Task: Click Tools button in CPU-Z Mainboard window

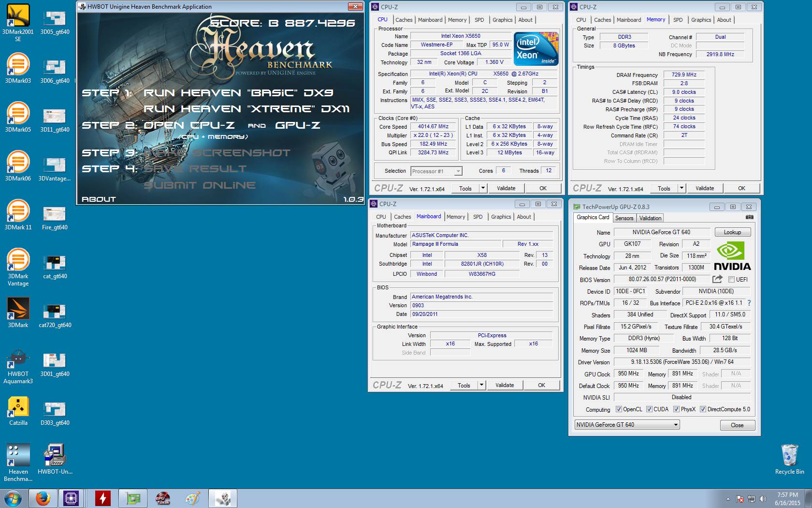Action: [x=464, y=385]
